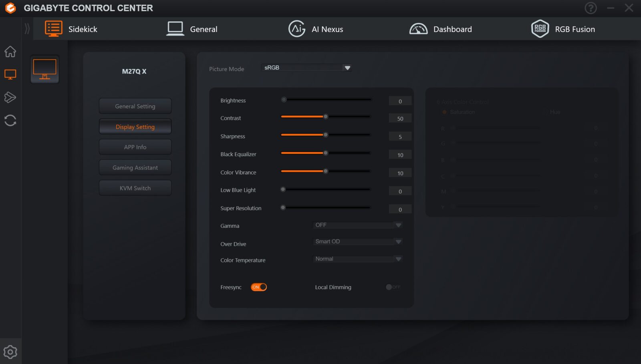Select the Saturation radio button
The image size is (641, 364).
tap(444, 112)
